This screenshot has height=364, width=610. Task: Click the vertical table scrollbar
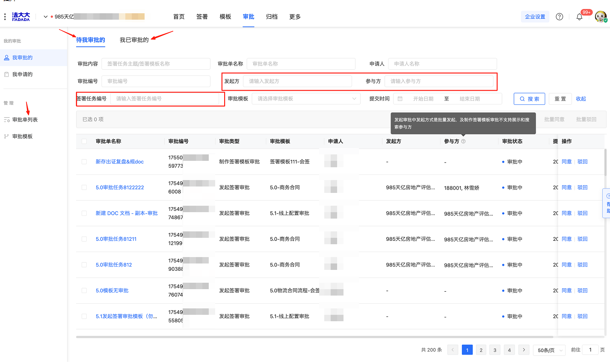[x=605, y=163]
